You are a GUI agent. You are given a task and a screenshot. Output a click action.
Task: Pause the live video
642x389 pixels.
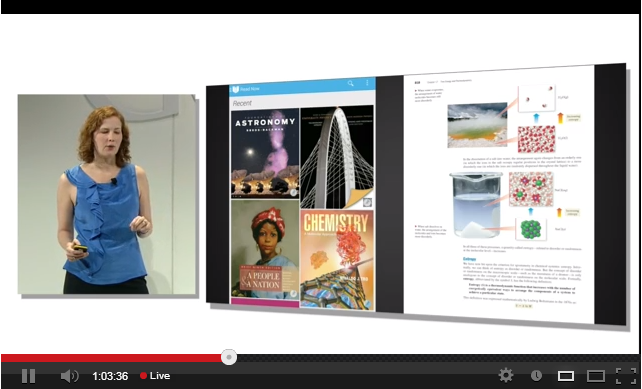[x=28, y=376]
